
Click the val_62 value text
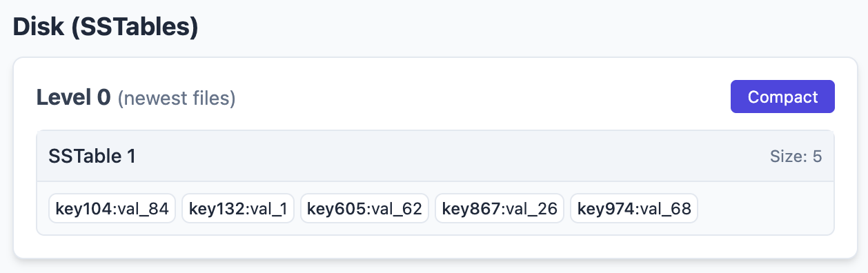pyautogui.click(x=396, y=209)
